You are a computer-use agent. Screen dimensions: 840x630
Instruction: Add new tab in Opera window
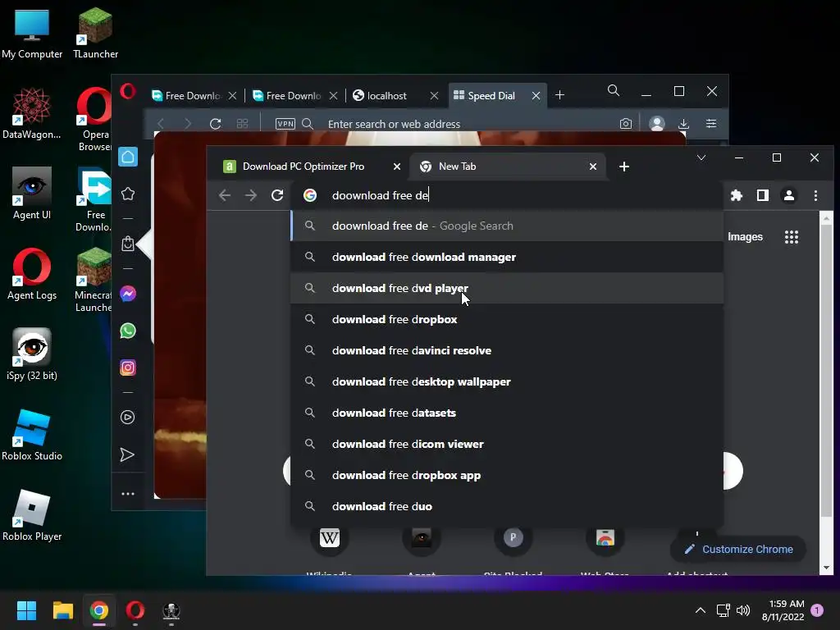[x=559, y=95]
